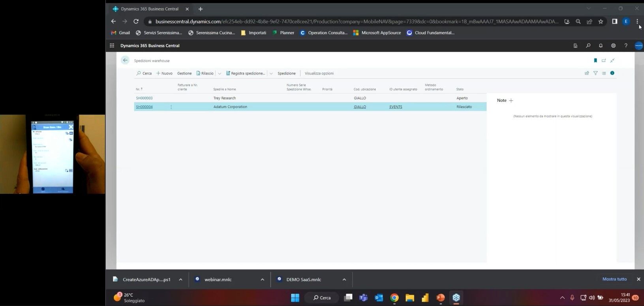
Task: Click the back arrow beside Spedizioni warehouse
Action: [125, 60]
